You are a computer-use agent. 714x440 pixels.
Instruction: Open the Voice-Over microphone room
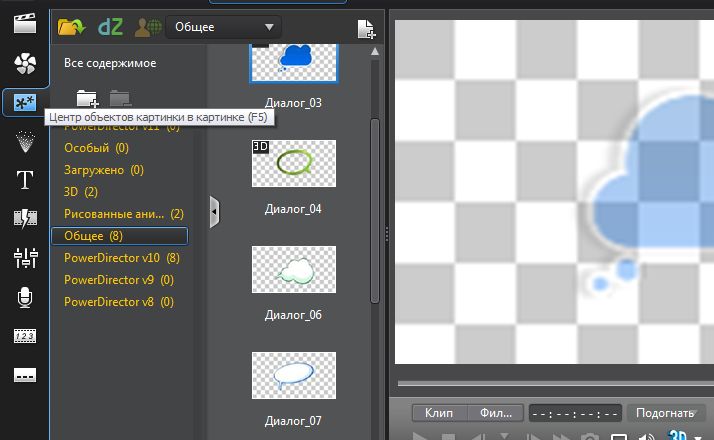[x=24, y=297]
